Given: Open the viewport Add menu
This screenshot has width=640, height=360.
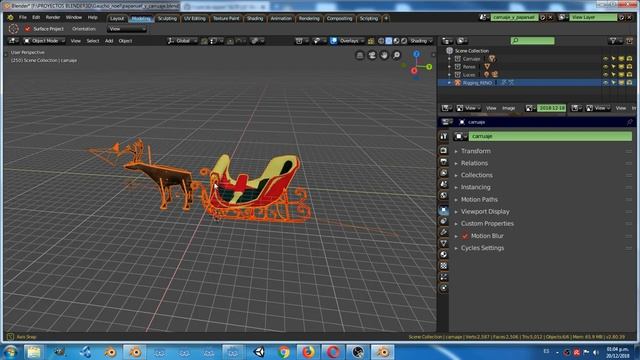Looking at the screenshot, I should tap(109, 41).
